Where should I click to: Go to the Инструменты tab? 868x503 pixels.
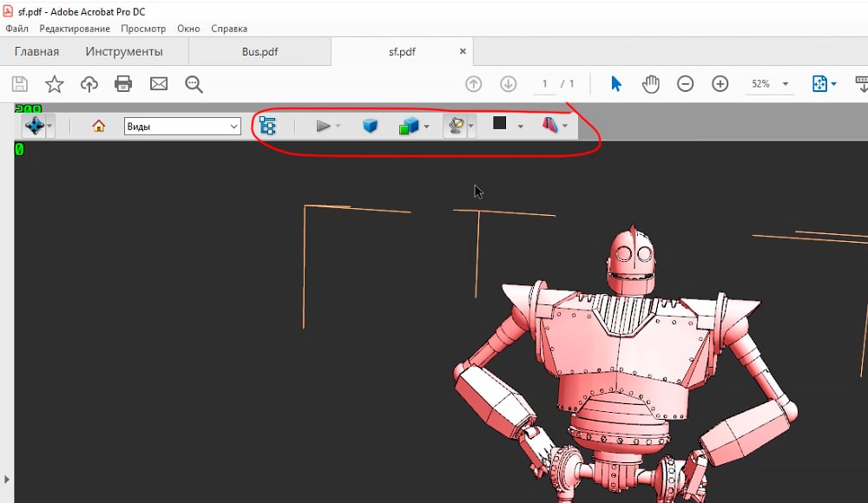coord(124,51)
